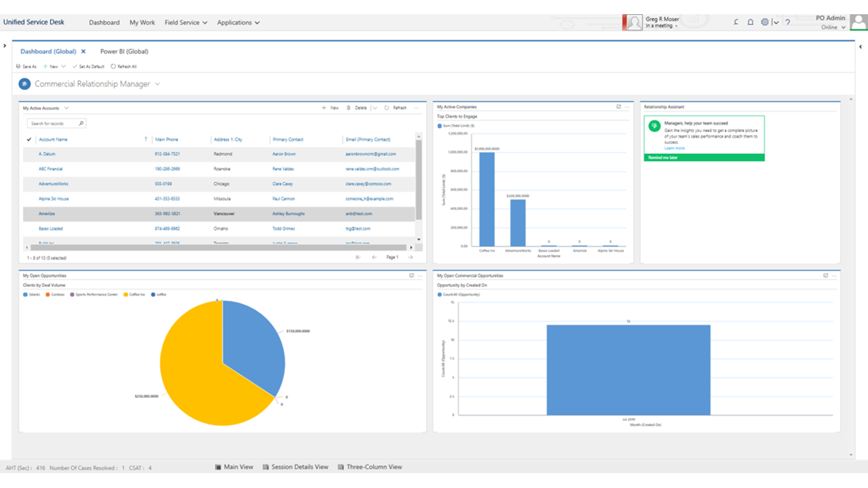Click the Search for records input field
This screenshot has width=868, height=488.
53,123
